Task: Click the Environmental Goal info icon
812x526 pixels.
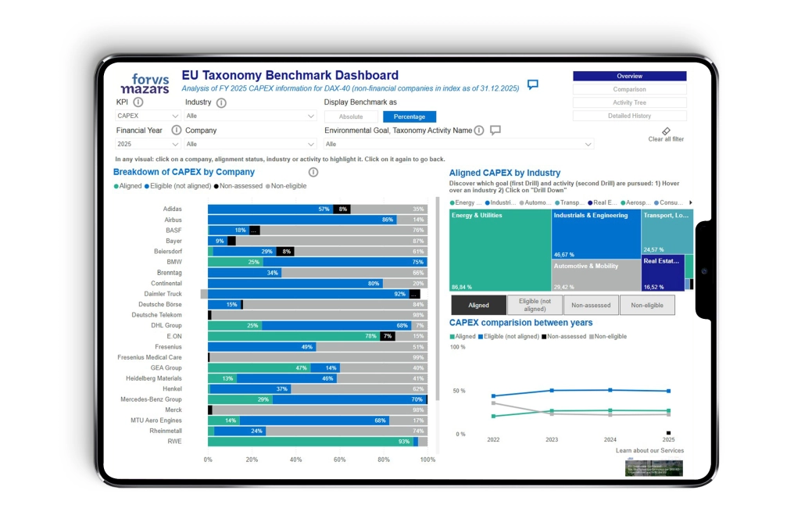Action: pos(479,131)
